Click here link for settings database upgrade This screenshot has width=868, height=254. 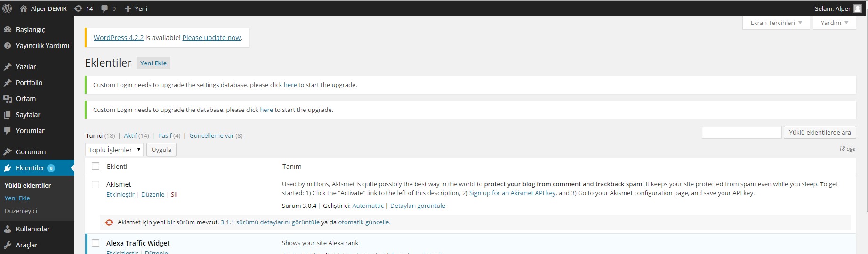coord(290,85)
